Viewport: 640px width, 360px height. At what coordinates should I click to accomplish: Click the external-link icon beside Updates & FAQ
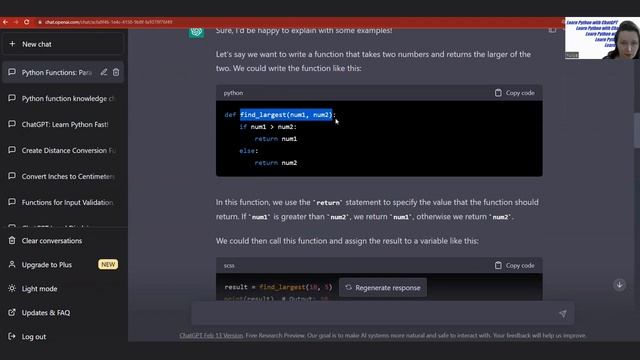pyautogui.click(x=12, y=312)
